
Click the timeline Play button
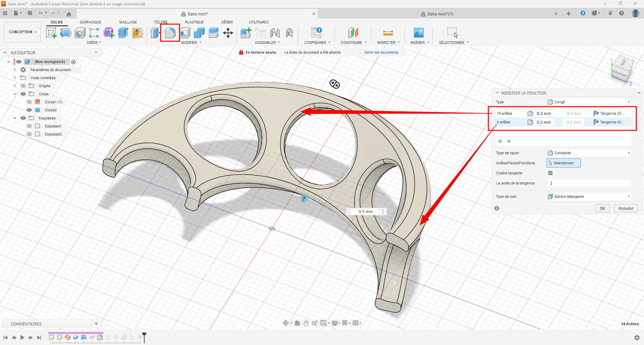[22, 338]
